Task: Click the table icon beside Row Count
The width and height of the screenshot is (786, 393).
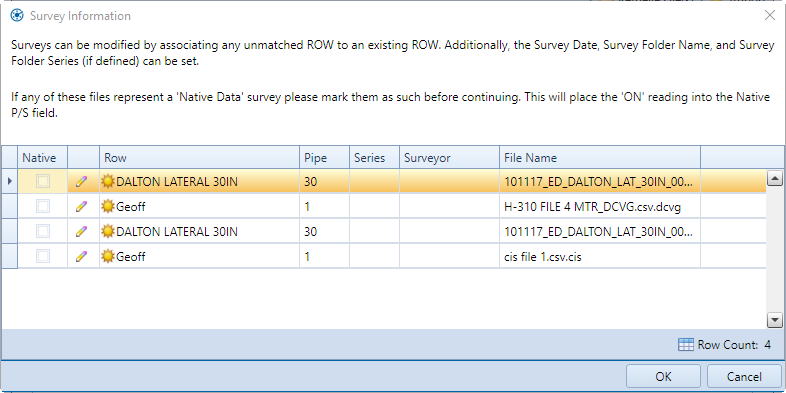Action: point(685,344)
